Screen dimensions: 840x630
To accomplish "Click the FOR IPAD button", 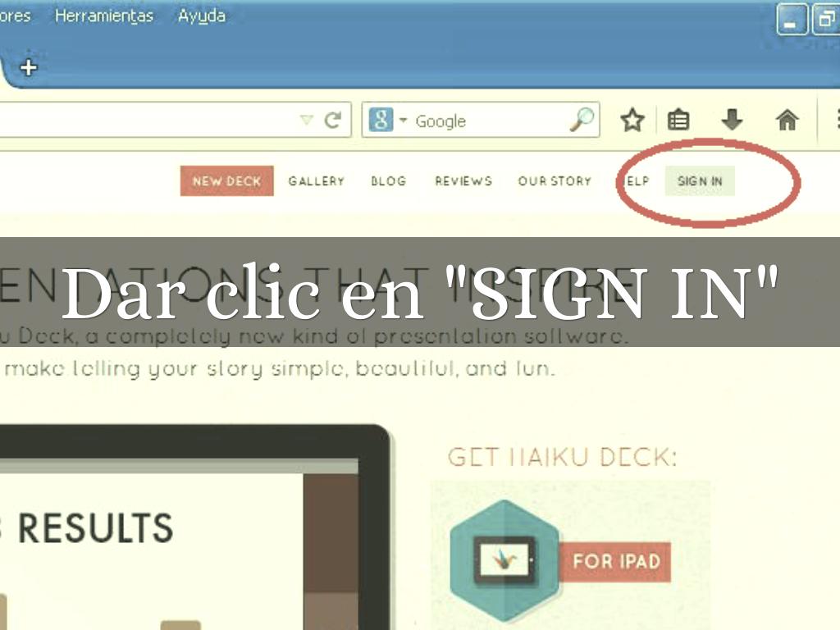I will [616, 562].
